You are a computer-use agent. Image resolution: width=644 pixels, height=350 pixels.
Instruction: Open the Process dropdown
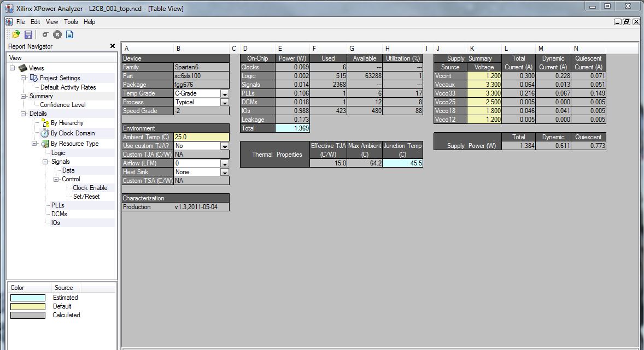pyautogui.click(x=225, y=102)
